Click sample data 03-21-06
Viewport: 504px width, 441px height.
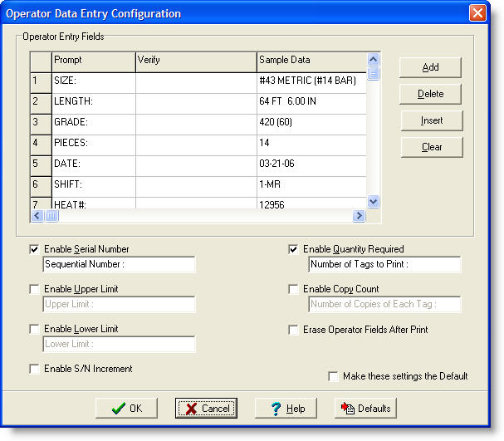[312, 166]
